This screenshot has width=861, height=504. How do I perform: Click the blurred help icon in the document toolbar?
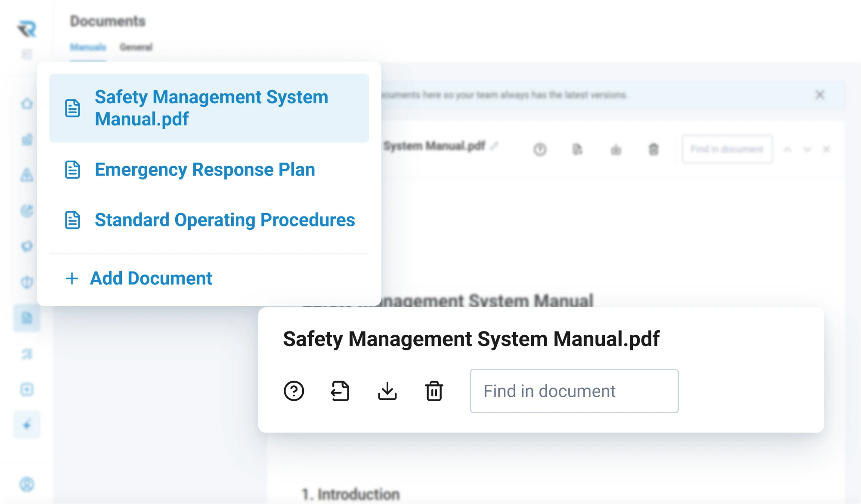[540, 149]
